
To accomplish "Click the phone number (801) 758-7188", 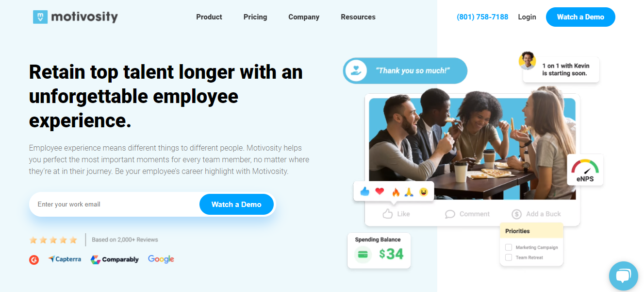I will [482, 17].
